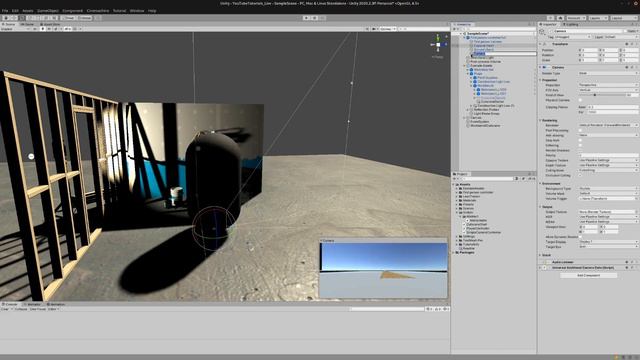
Task: Click the Hierarchy create plus button
Action: 455,29
